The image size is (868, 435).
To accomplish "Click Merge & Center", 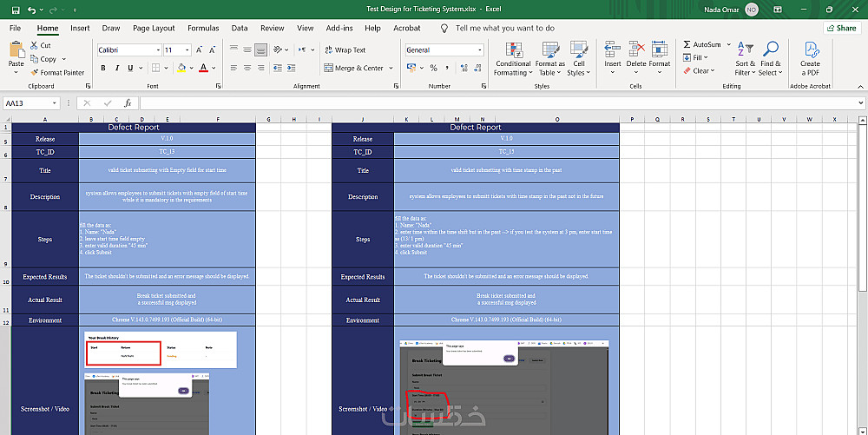I will coord(354,68).
